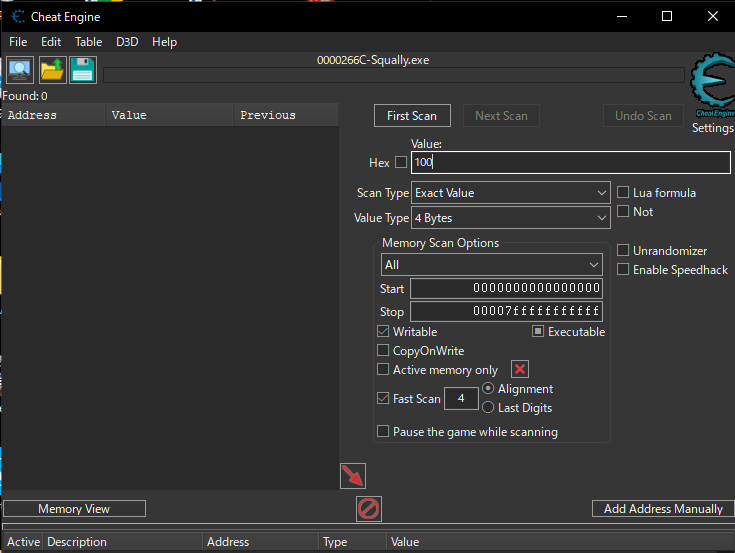Screen dimensions: 735x553
Task: Open the Scan Type dropdown
Action: coord(510,193)
